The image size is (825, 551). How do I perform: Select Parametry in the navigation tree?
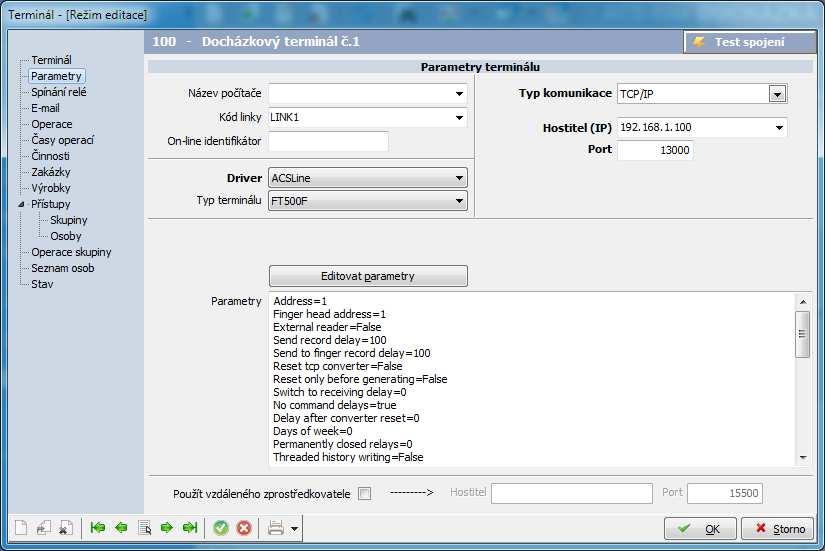[x=56, y=76]
